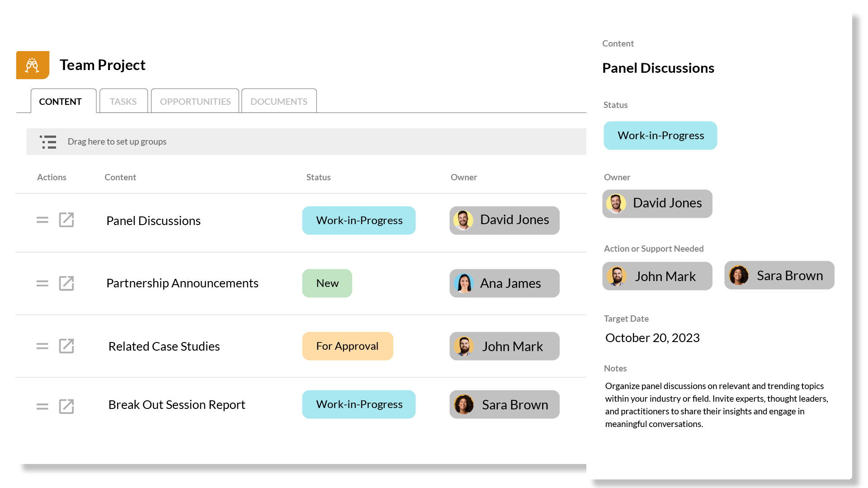Switch to the CONTENT tab

coord(63,101)
